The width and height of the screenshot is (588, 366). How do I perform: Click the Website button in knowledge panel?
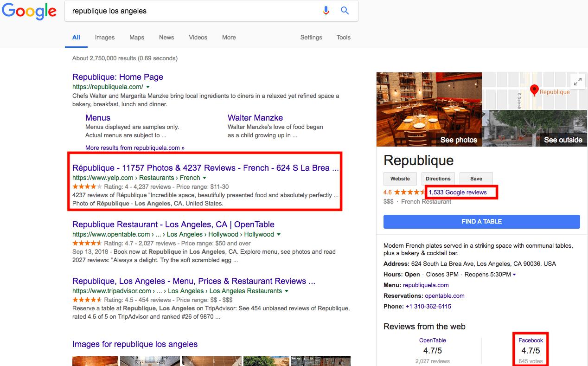pos(400,179)
